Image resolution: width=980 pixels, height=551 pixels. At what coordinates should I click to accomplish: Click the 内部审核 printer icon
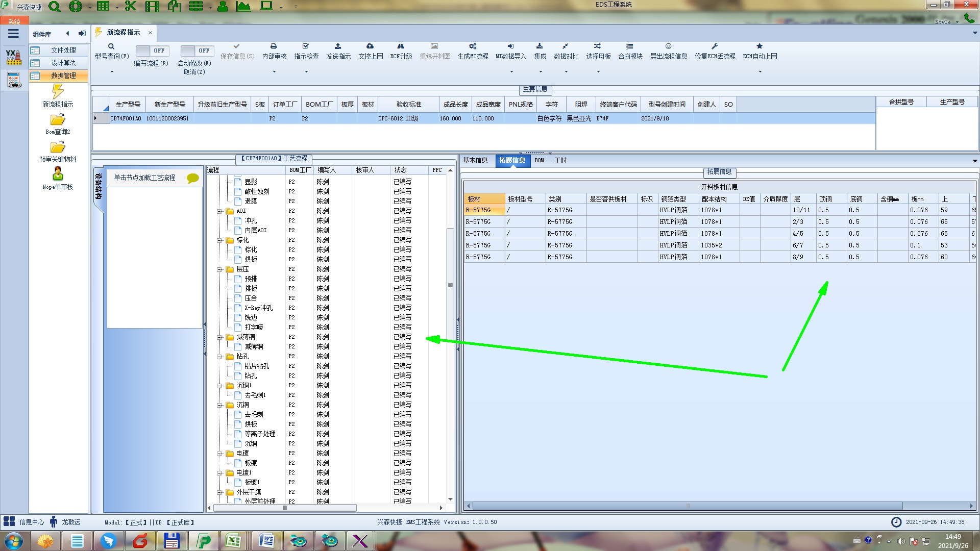pos(274,46)
